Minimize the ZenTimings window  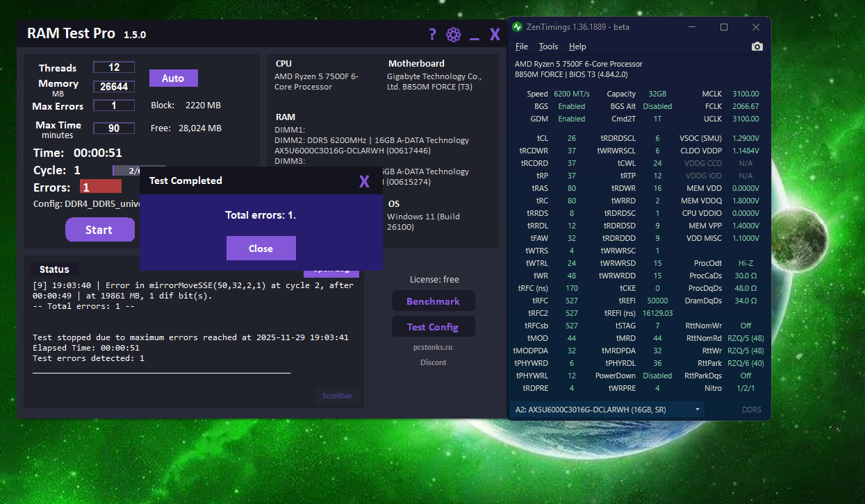(x=692, y=27)
